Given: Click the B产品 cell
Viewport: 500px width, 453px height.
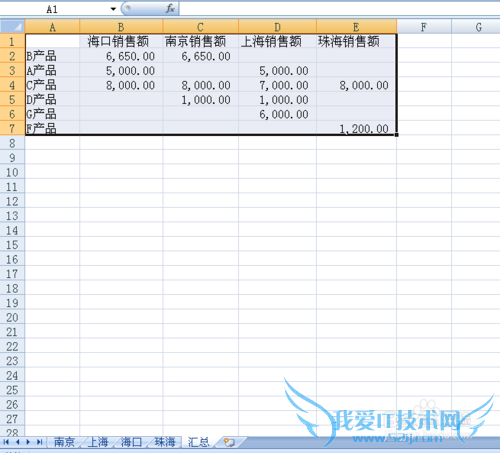Looking at the screenshot, I should pyautogui.click(x=52, y=56).
